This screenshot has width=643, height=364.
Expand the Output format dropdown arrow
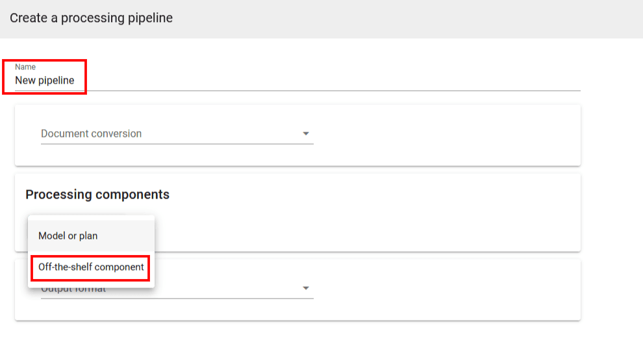click(x=306, y=289)
